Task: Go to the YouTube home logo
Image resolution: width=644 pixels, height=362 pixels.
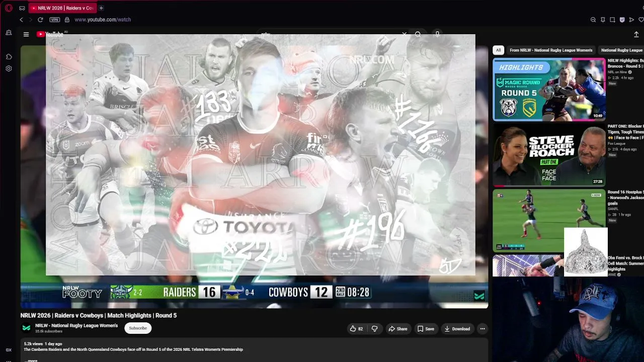Action: pyautogui.click(x=50, y=34)
